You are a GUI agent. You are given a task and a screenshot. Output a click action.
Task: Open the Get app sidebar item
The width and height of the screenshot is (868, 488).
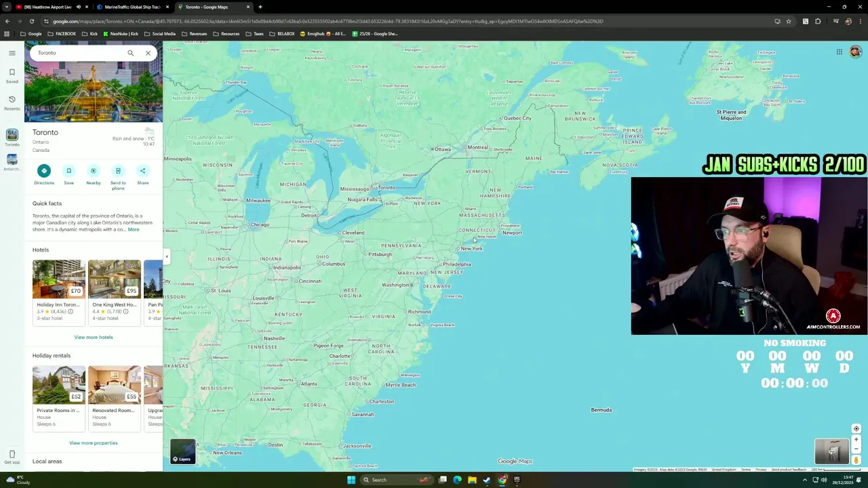[x=12, y=457]
